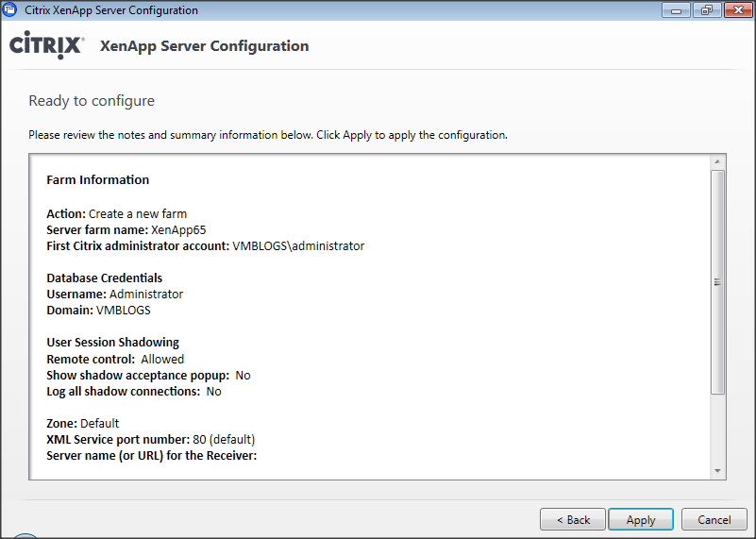Click the Citrix window icon in title bar
Viewport: 756px width, 539px height.
pos(11,10)
